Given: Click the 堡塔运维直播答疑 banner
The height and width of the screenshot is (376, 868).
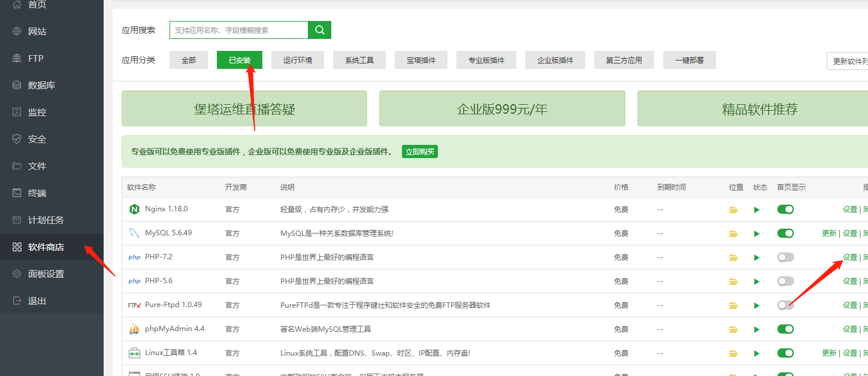Looking at the screenshot, I should click(x=244, y=108).
